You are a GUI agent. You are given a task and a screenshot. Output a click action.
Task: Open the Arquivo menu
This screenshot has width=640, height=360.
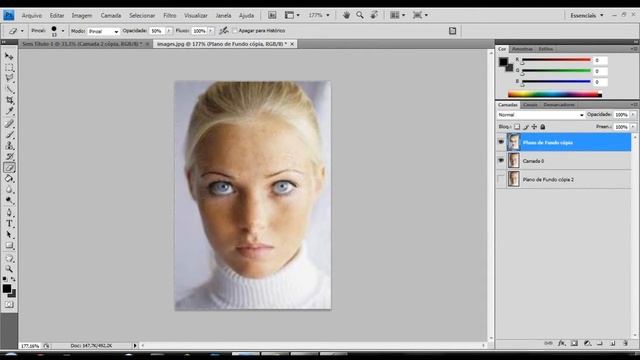pyautogui.click(x=31, y=16)
